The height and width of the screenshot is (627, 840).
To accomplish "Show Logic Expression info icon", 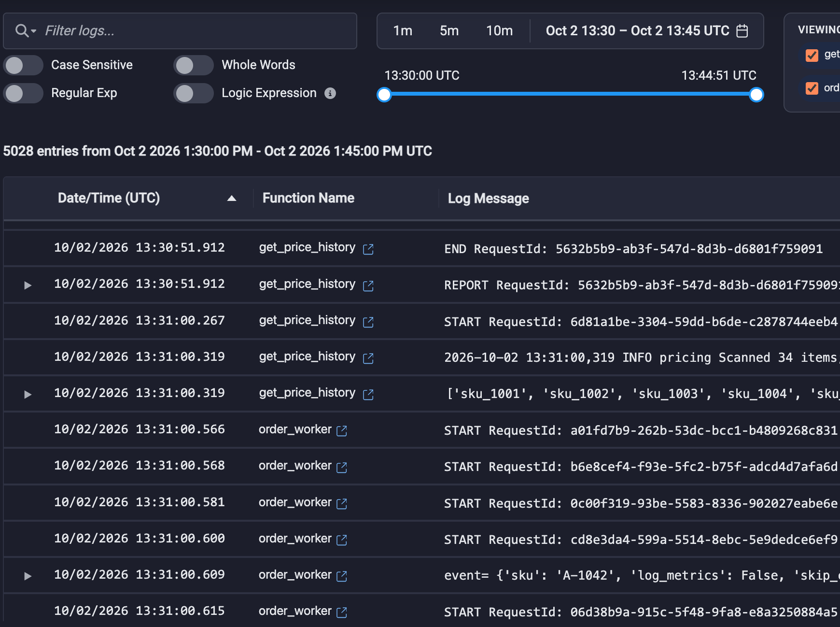I will pyautogui.click(x=330, y=93).
